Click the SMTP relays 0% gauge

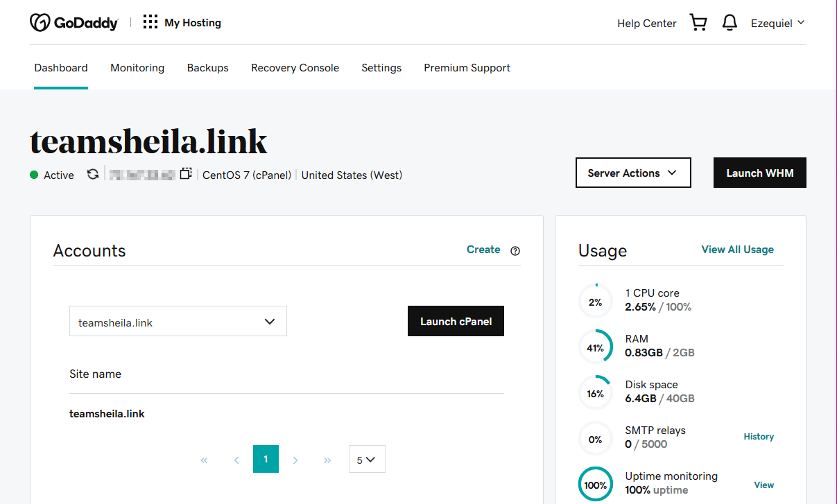tap(596, 439)
